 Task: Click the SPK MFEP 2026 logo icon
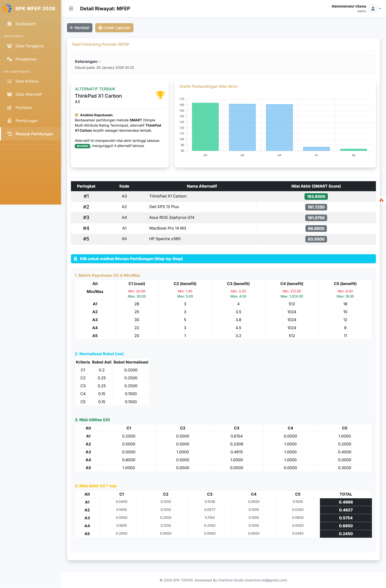(7, 8)
